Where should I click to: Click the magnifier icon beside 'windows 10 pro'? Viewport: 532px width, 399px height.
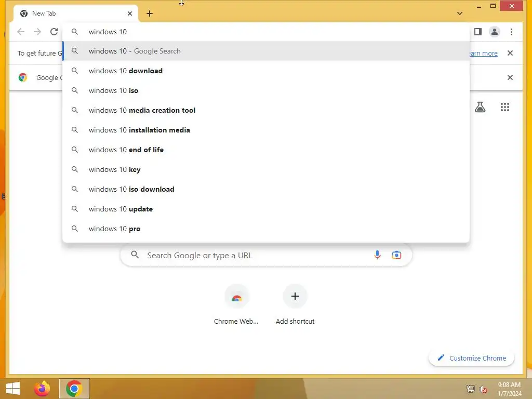click(75, 229)
